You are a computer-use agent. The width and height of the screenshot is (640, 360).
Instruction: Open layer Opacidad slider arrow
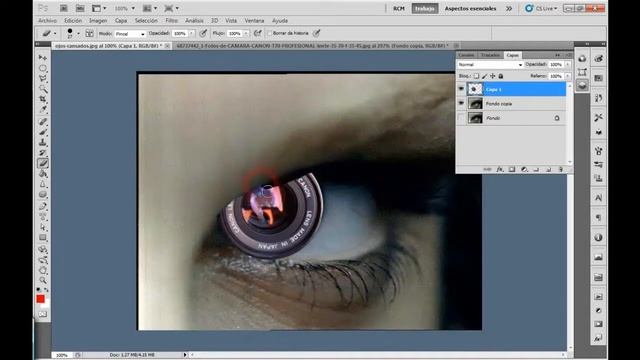pos(567,64)
